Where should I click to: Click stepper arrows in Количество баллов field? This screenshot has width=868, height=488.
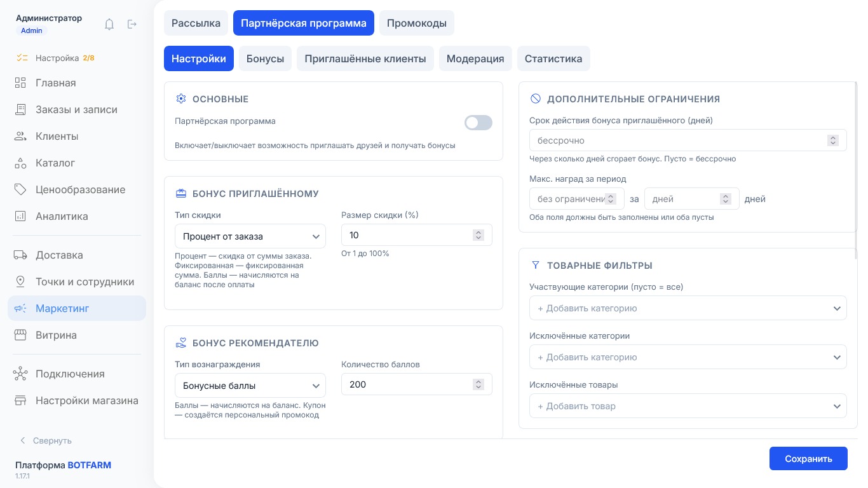coord(478,384)
